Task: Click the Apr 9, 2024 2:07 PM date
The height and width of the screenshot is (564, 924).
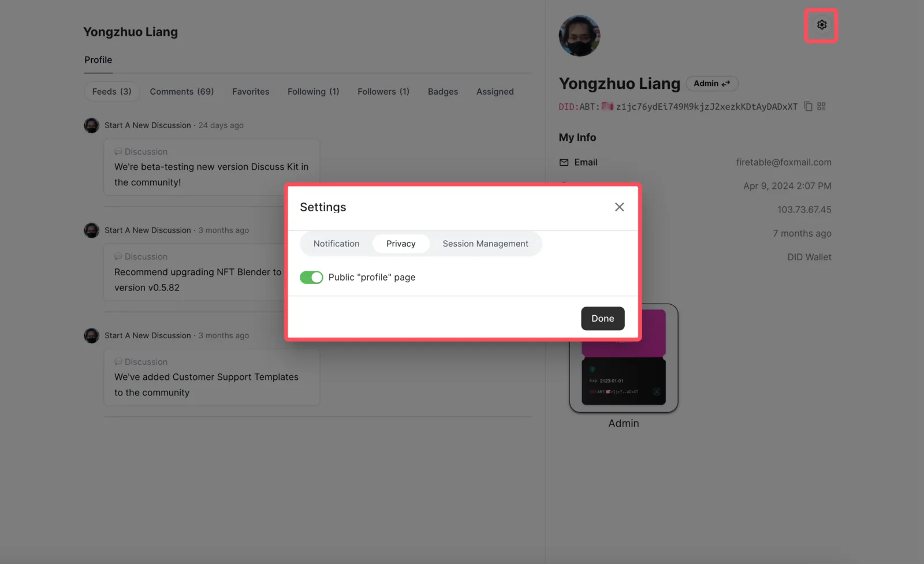Action: tap(787, 186)
